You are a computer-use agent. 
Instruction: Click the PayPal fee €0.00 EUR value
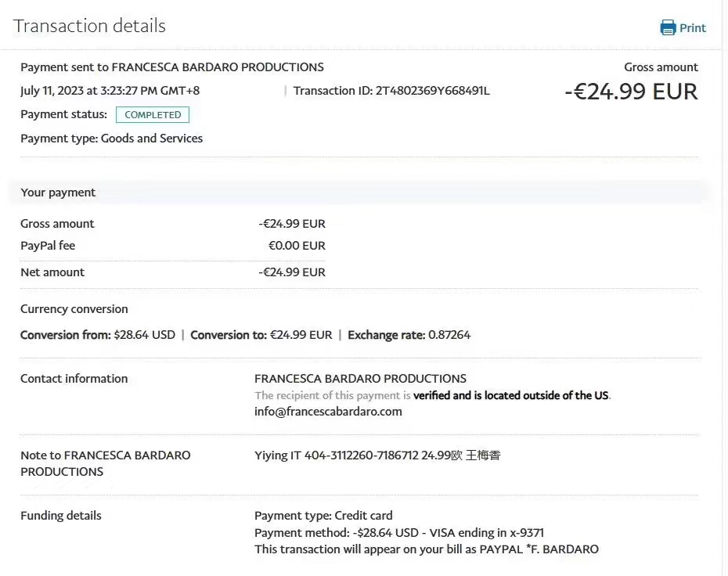click(x=297, y=246)
